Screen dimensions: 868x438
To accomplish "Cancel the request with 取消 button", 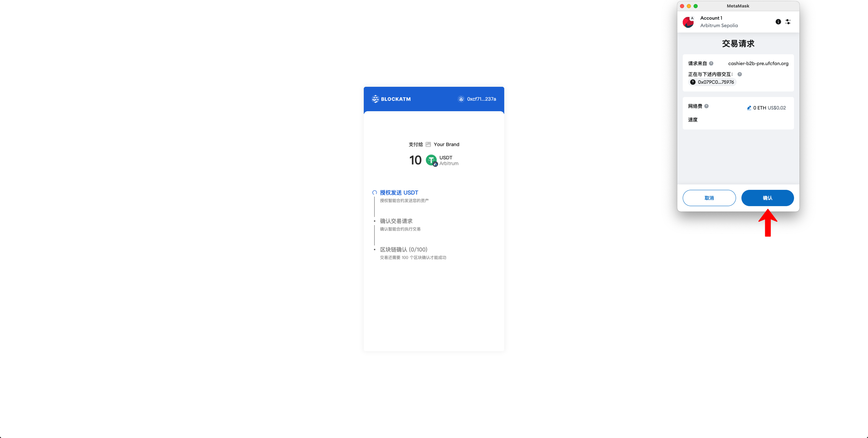I will [709, 198].
